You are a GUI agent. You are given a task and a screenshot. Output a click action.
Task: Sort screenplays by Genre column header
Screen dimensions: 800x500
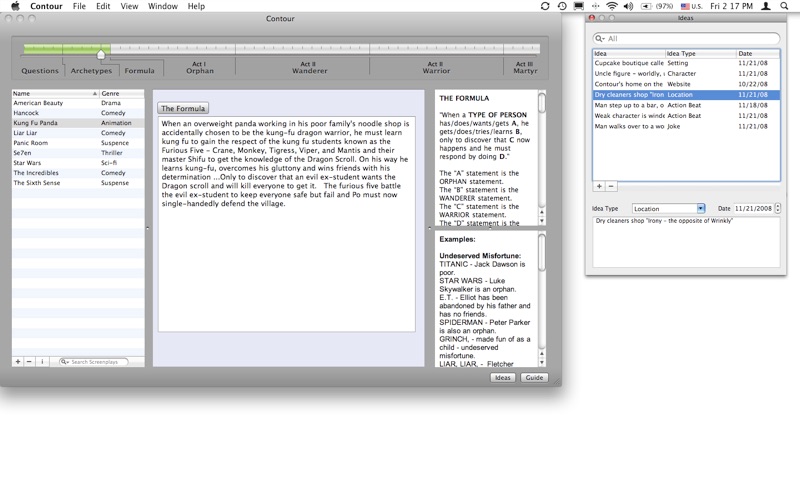(x=122, y=93)
